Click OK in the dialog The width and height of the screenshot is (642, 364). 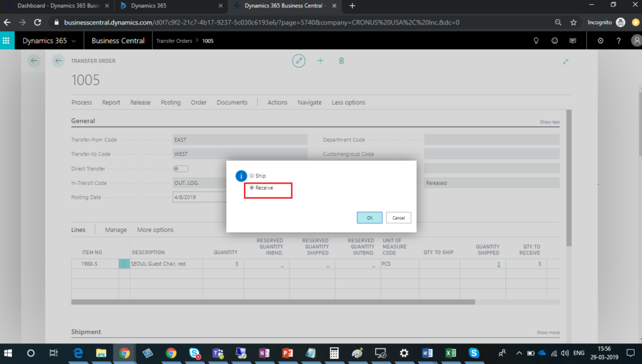pos(369,218)
